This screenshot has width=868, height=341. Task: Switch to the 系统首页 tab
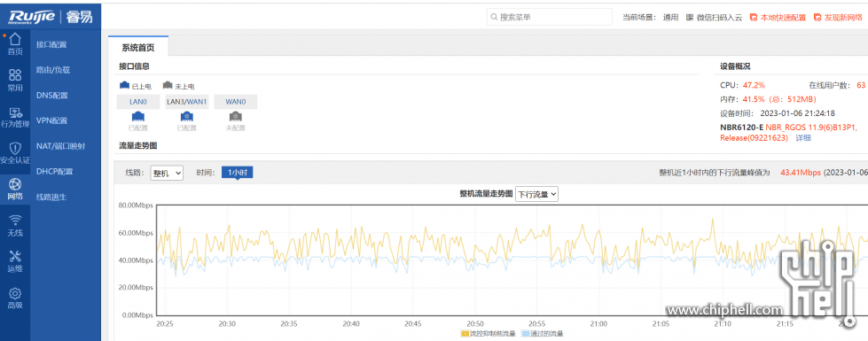138,48
